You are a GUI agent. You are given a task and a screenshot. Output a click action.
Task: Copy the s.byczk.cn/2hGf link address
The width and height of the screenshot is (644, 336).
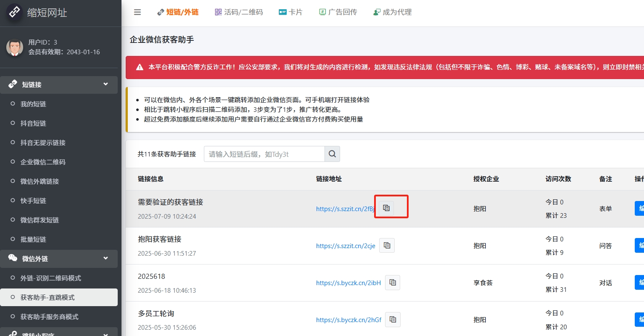[393, 319]
